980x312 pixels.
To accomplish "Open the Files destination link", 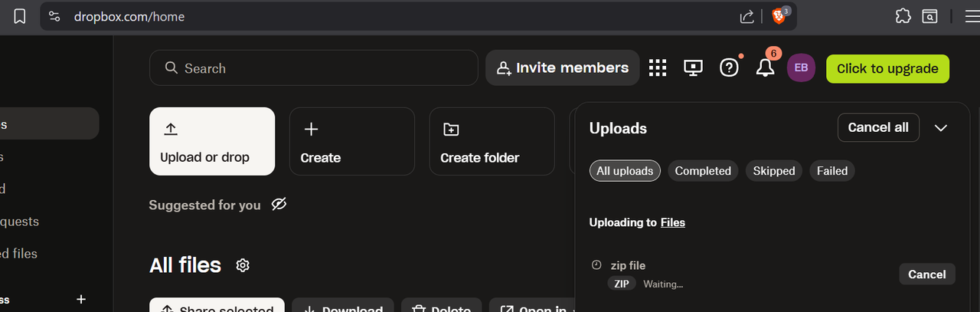I will tap(673, 222).
